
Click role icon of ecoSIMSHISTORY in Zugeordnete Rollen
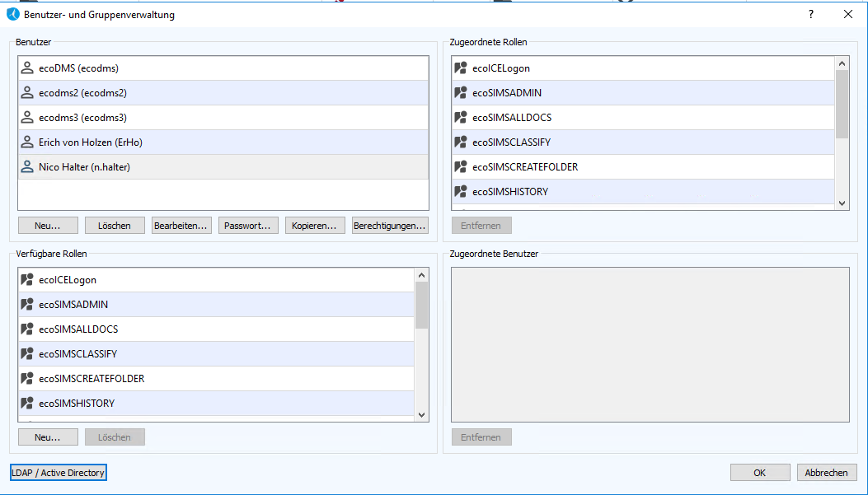[461, 191]
